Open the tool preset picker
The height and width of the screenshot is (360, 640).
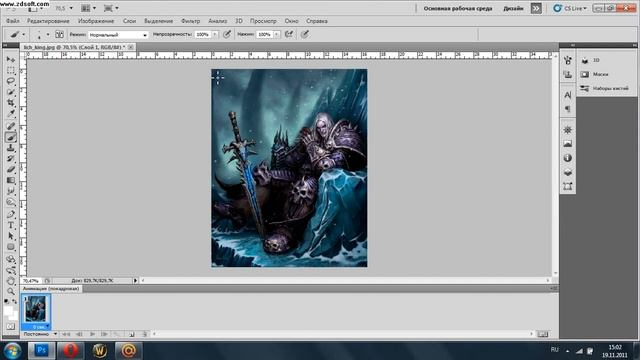click(x=17, y=35)
